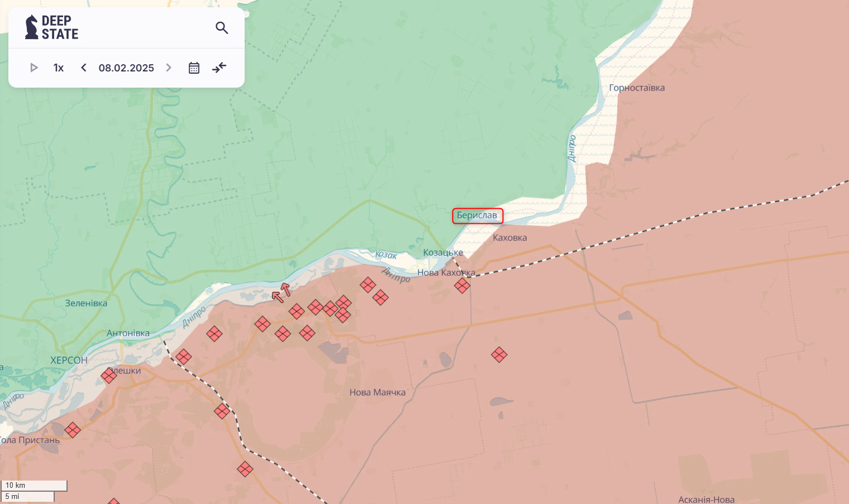Select the Берислав town label
The height and width of the screenshot is (504, 849).
pyautogui.click(x=477, y=215)
